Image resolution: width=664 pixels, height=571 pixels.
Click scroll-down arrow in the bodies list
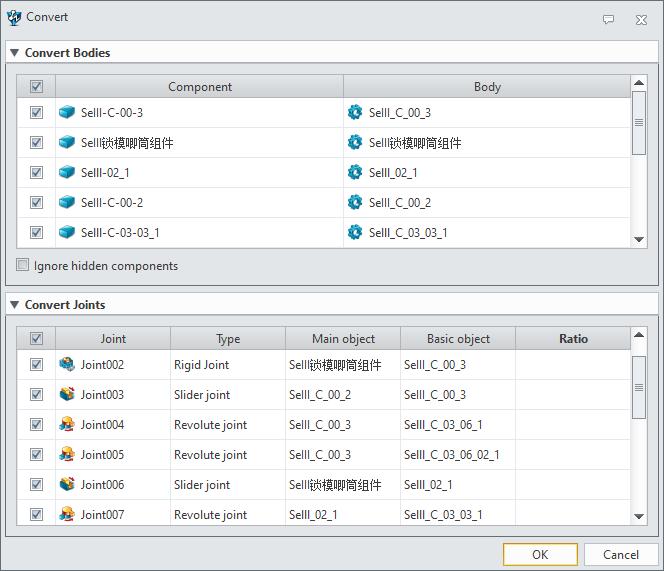[639, 240]
